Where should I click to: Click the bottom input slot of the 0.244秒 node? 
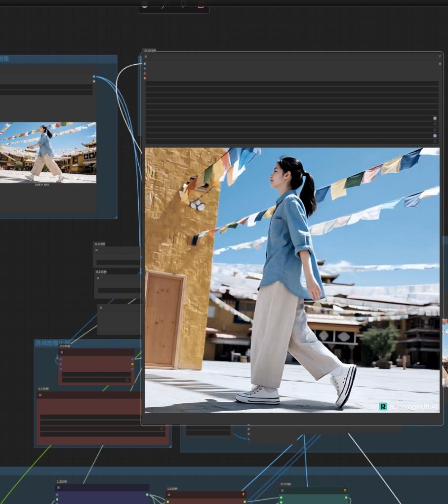tap(61, 369)
